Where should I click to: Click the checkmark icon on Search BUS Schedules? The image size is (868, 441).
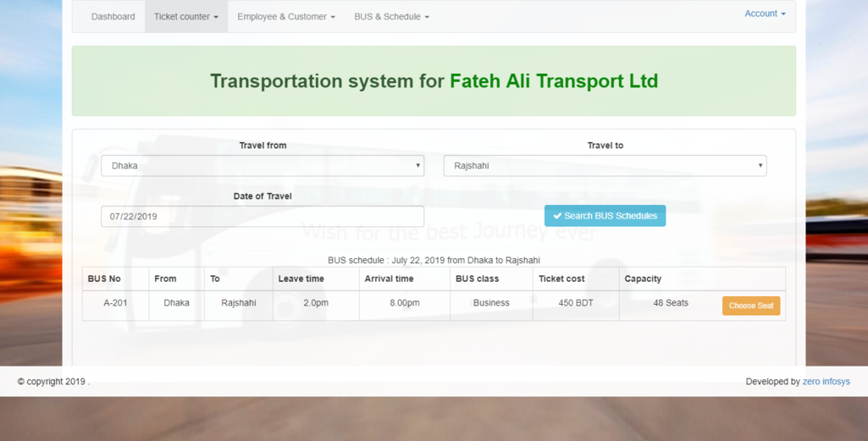click(x=557, y=216)
